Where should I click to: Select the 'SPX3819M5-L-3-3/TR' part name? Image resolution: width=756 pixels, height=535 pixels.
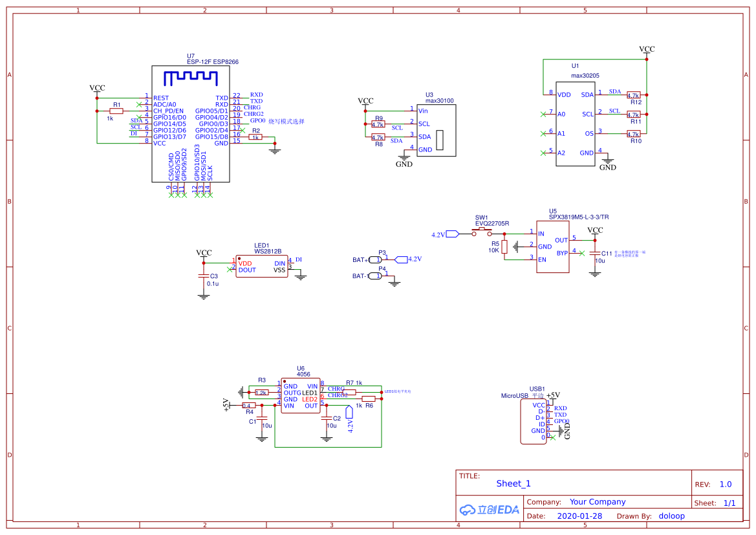click(579, 217)
